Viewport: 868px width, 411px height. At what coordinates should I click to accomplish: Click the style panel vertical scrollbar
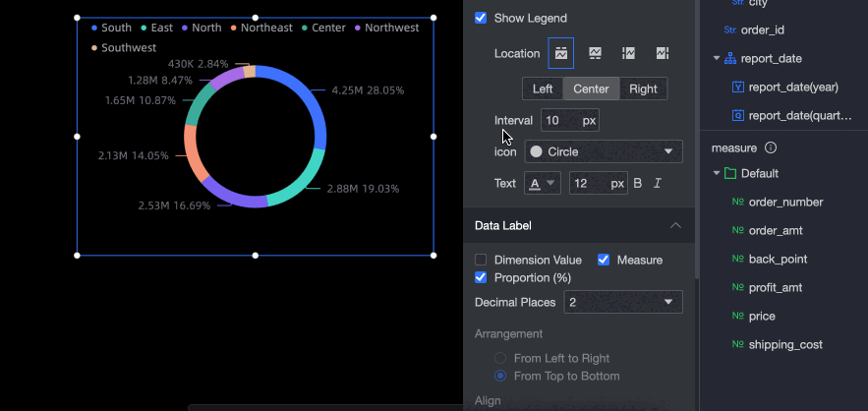[697, 139]
